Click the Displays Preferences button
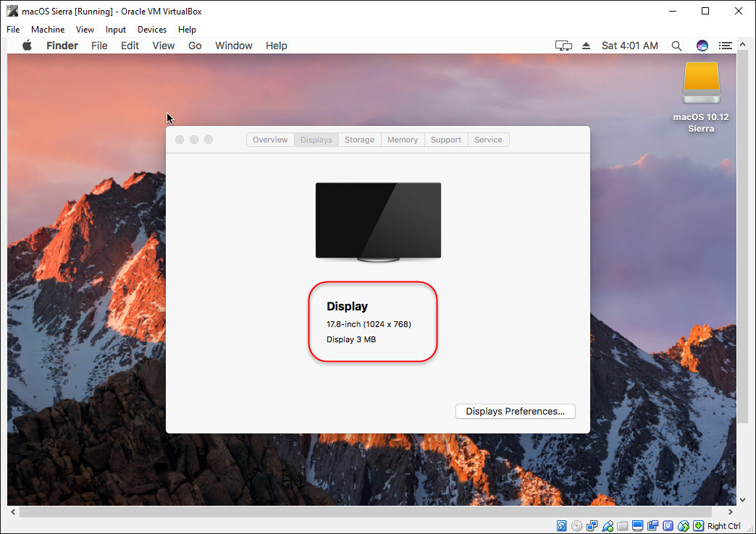Screen dimensions: 756x534 pyautogui.click(x=515, y=411)
